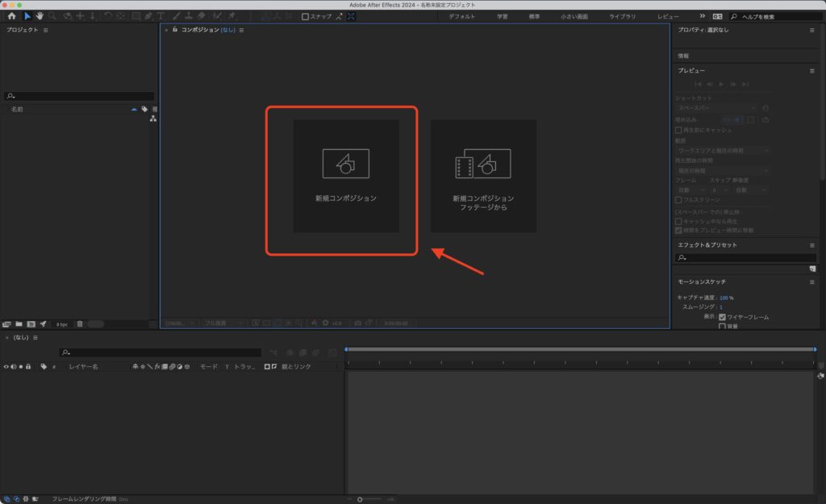This screenshot has height=504, width=826.
Task: Click the interpret footage icon in Project panel
Action: pos(6,324)
